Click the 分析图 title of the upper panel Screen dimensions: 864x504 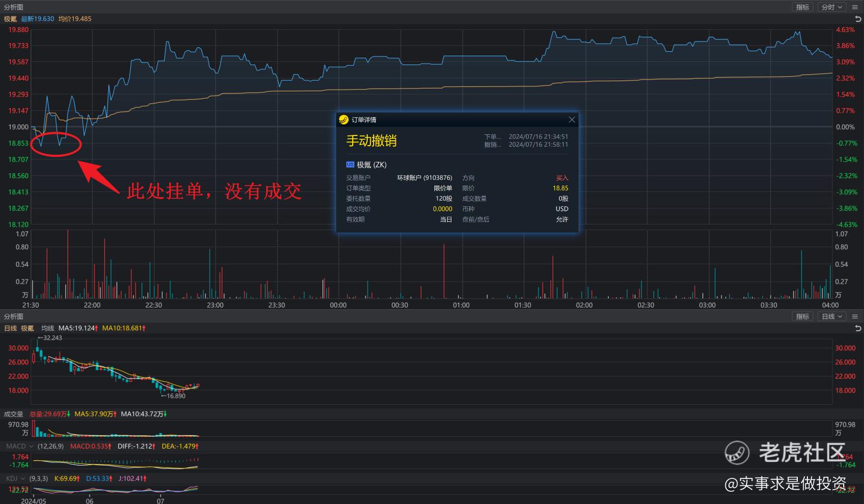coord(14,7)
